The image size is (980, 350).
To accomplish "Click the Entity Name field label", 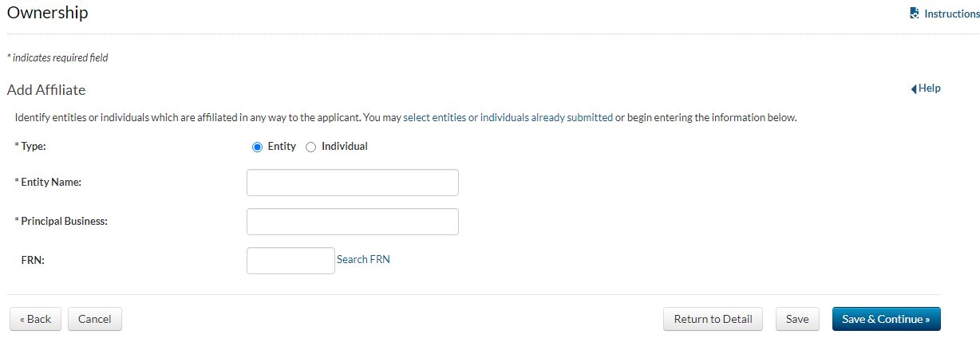I will point(49,183).
